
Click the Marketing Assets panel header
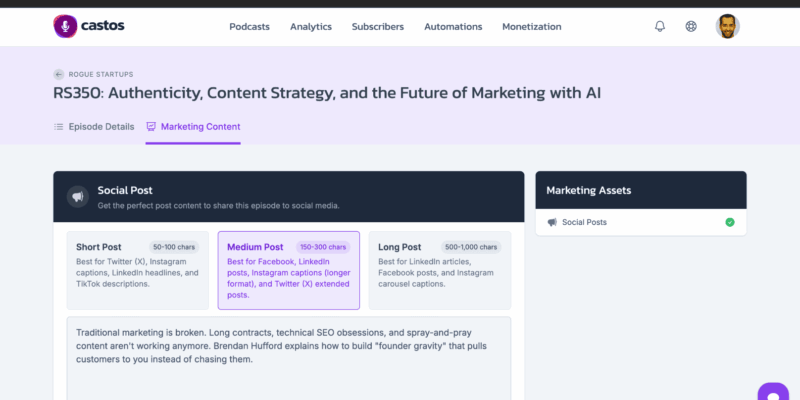click(x=641, y=190)
